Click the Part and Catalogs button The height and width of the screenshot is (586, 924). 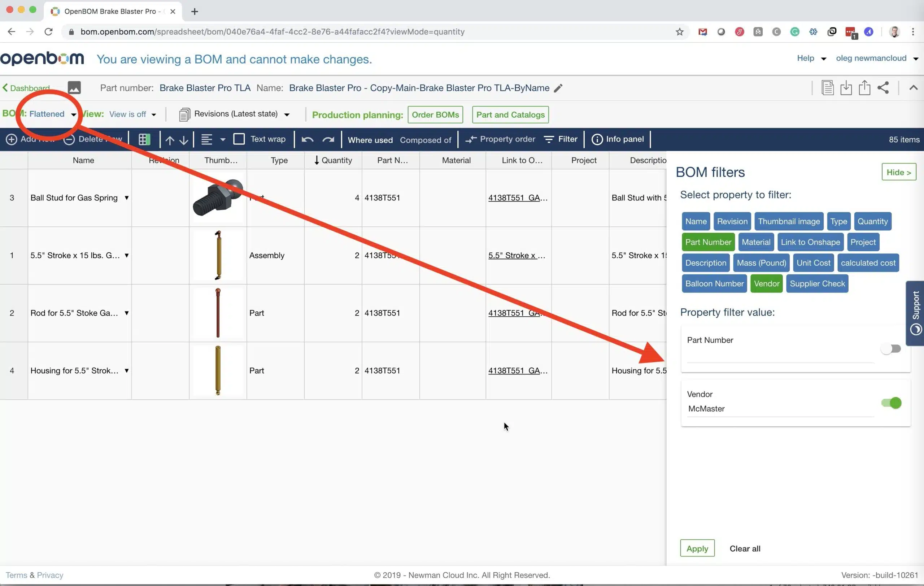(510, 115)
